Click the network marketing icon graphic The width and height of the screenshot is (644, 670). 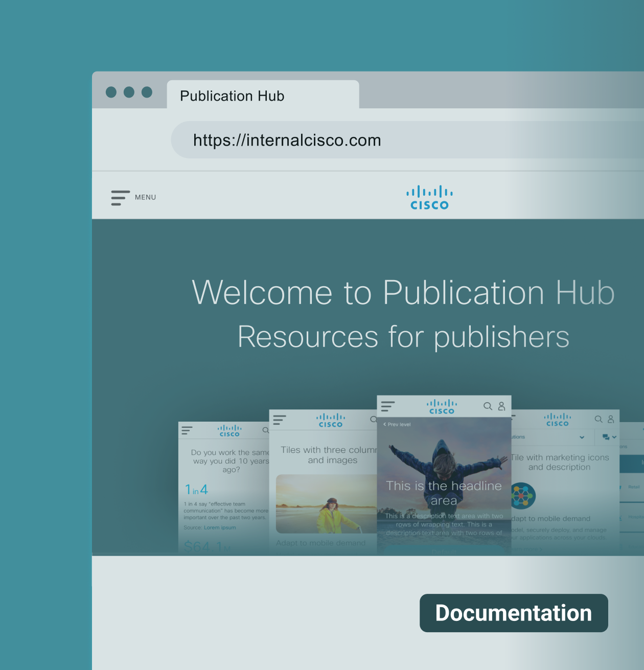click(x=522, y=495)
